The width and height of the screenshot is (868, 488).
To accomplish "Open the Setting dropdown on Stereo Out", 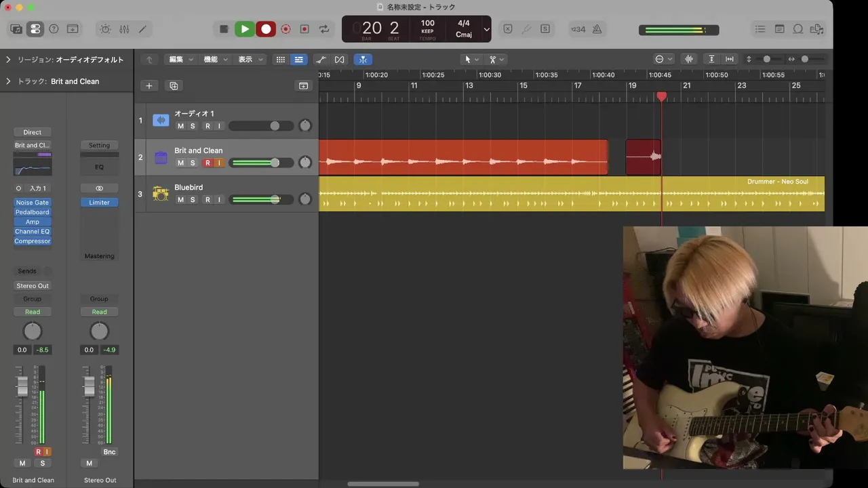I will [99, 145].
